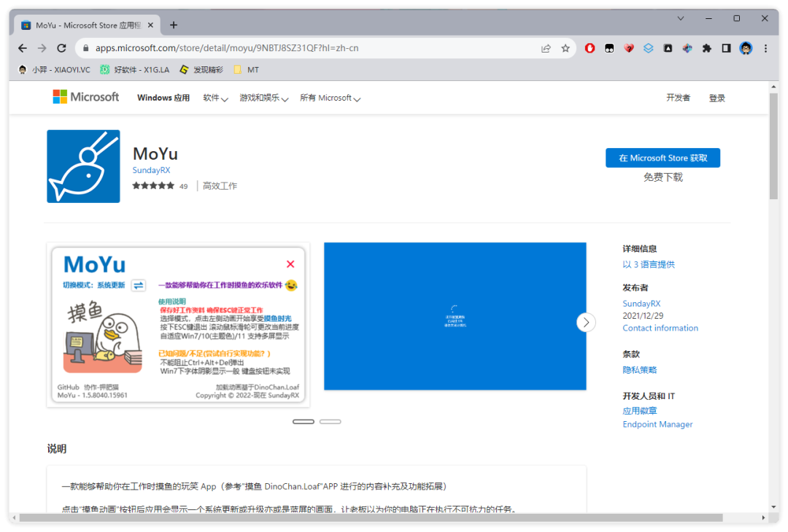
Task: Close the MoYu Microsoft Store tab
Action: [150, 25]
